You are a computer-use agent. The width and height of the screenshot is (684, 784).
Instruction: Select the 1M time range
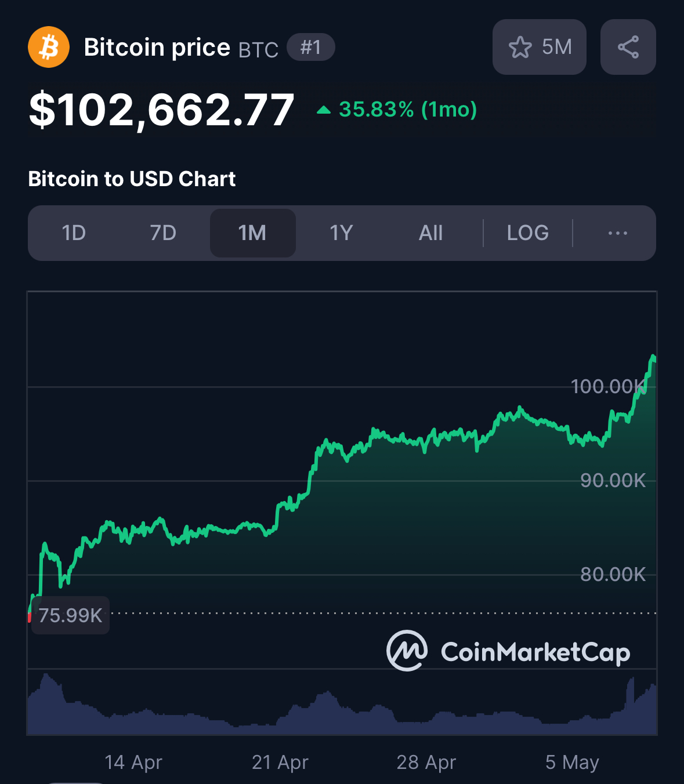[252, 233]
